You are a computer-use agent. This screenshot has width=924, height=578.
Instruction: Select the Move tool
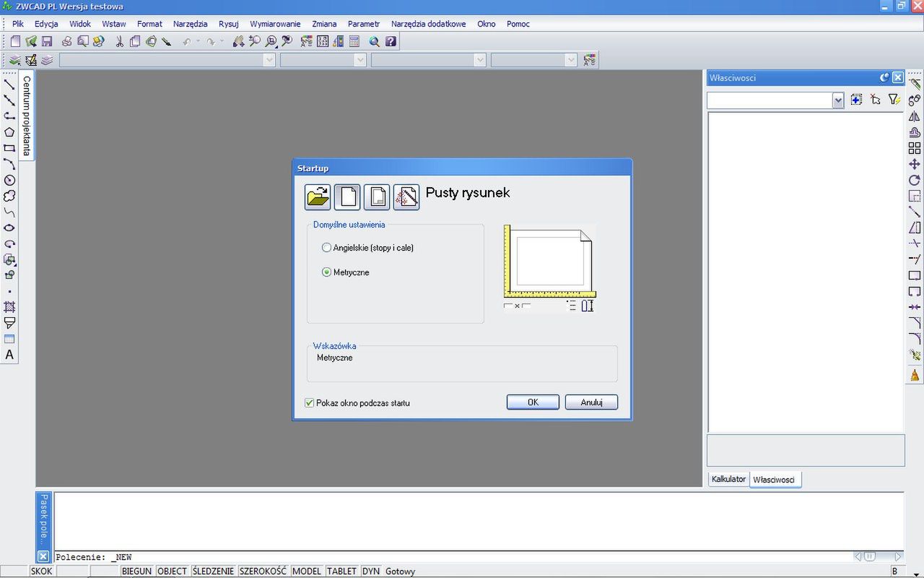(915, 164)
